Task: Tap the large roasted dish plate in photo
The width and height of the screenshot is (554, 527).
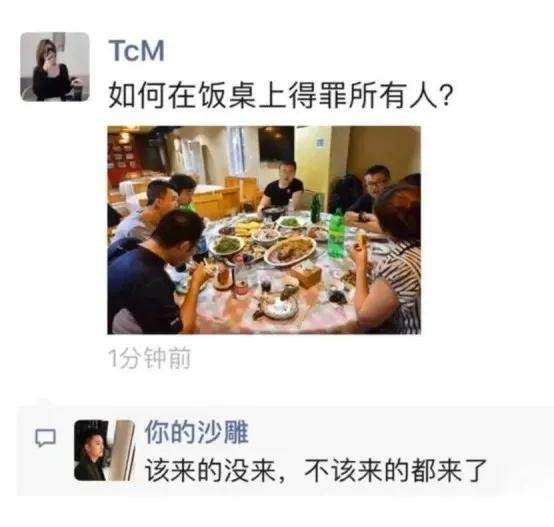Action: [290, 250]
